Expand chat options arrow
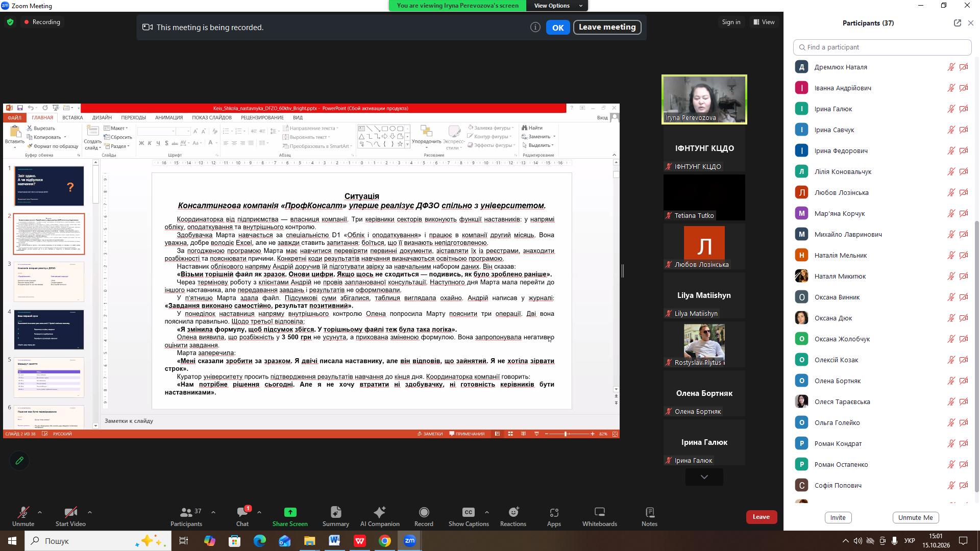The image size is (980, 551). tap(259, 512)
